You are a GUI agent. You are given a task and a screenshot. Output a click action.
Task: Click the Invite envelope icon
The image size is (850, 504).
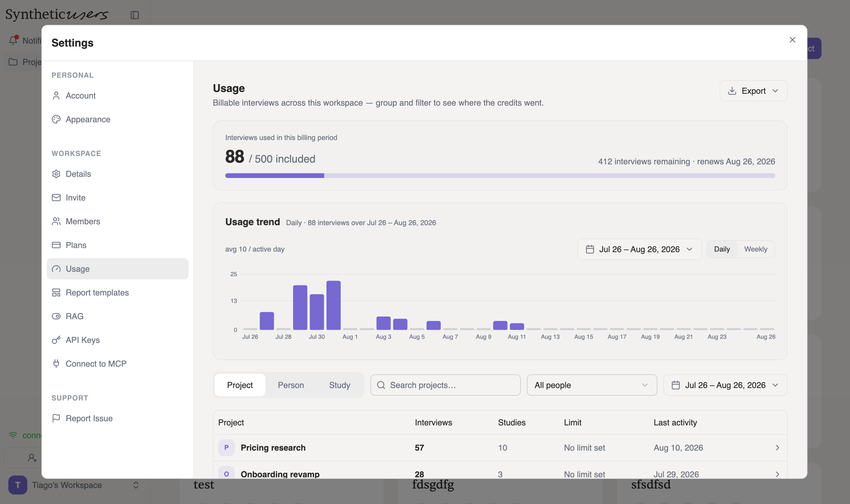click(x=56, y=198)
